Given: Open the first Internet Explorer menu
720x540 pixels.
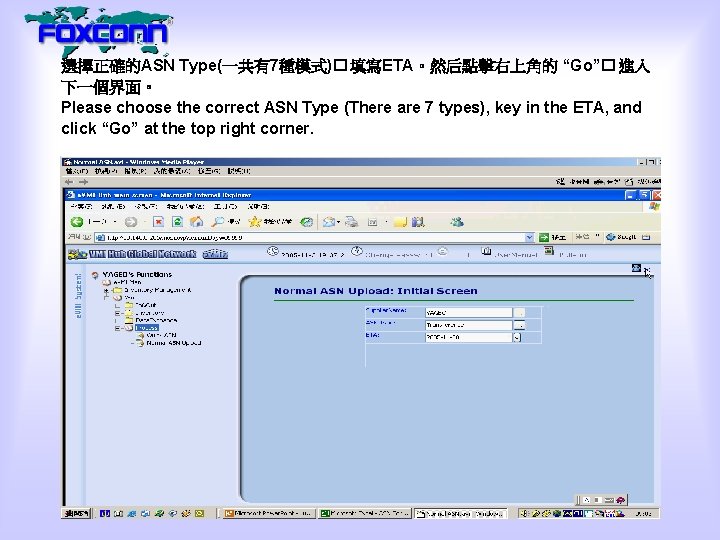Looking at the screenshot, I should (82, 207).
